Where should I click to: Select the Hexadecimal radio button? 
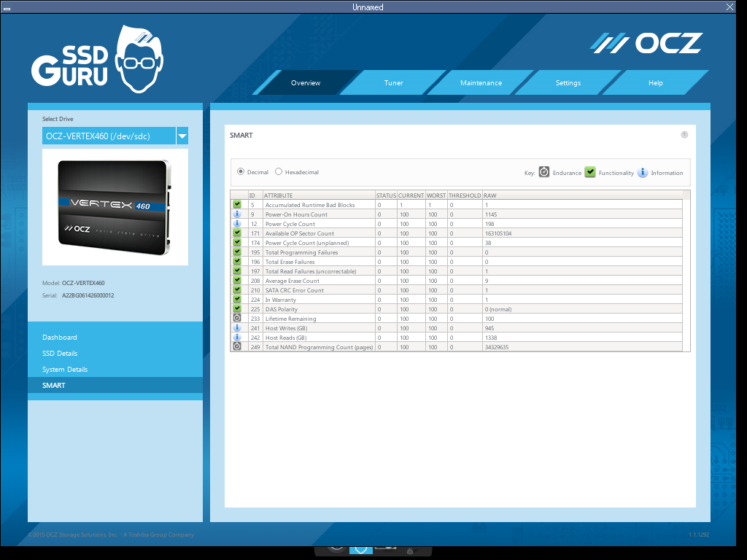279,171
